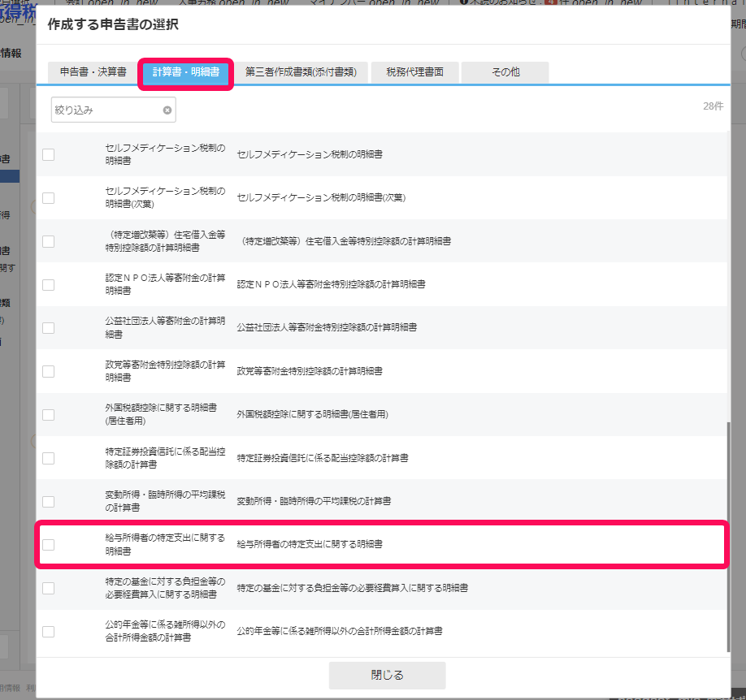This screenshot has height=700, width=746.
Task: Open the 第三者作成書類(添付書類) tab
Action: coord(301,72)
